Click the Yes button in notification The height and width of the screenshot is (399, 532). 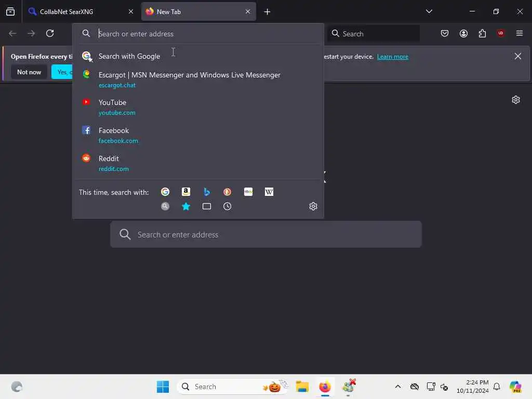pos(62,72)
